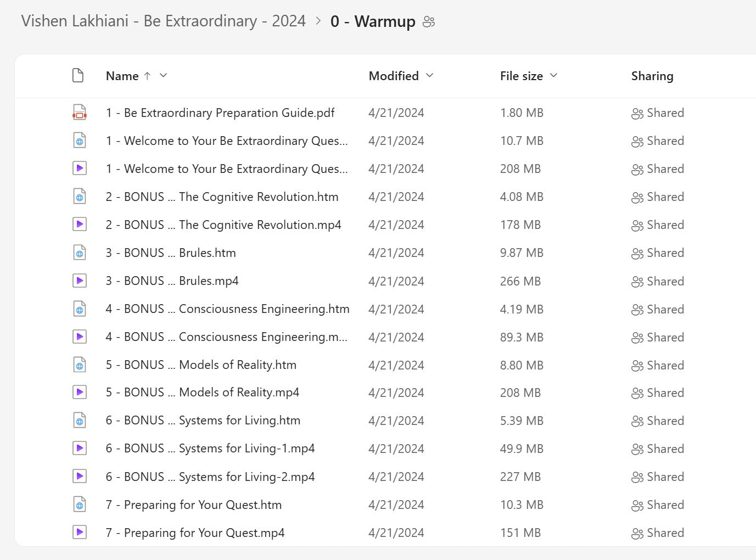Image resolution: width=756 pixels, height=560 pixels.
Task: Click the web file icon for Brules.htm
Action: pyautogui.click(x=80, y=253)
